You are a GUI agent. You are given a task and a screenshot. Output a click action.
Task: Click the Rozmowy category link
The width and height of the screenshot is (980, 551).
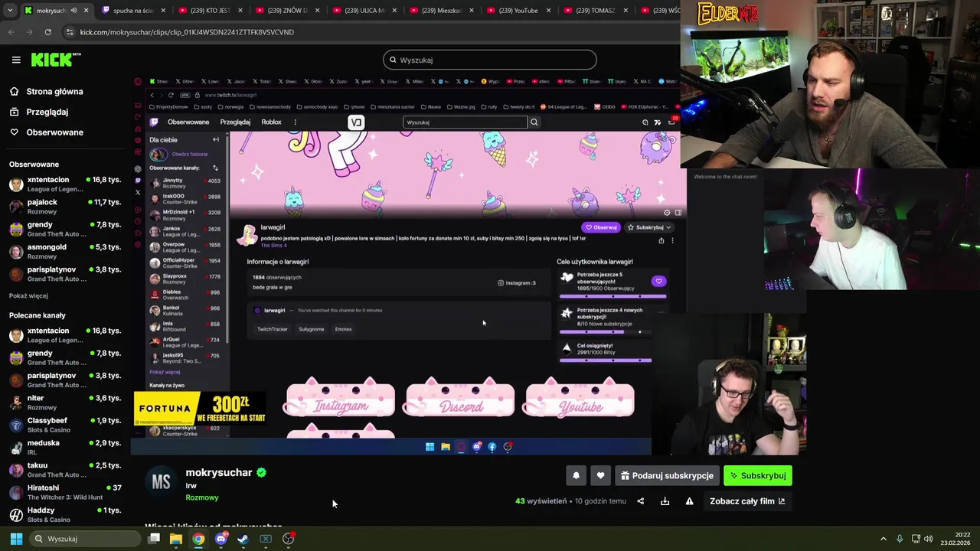(202, 497)
